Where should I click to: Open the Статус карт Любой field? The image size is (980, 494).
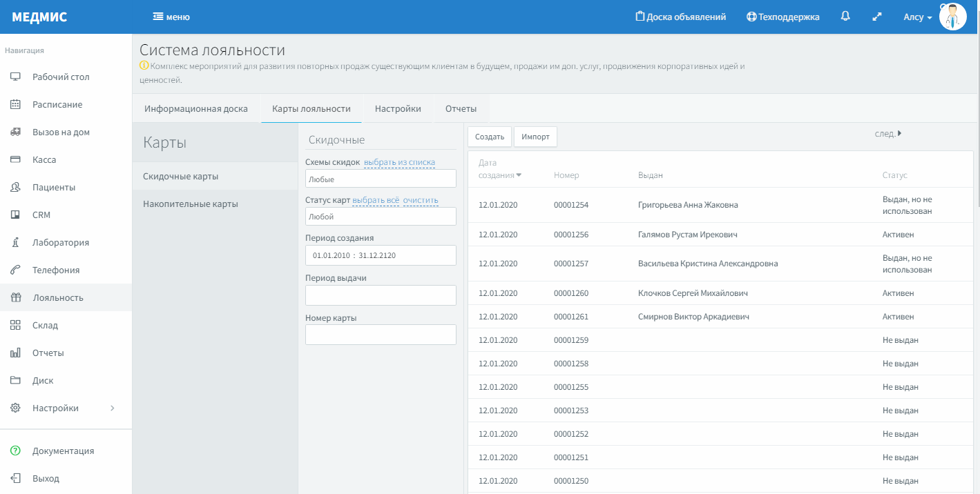pyautogui.click(x=381, y=216)
